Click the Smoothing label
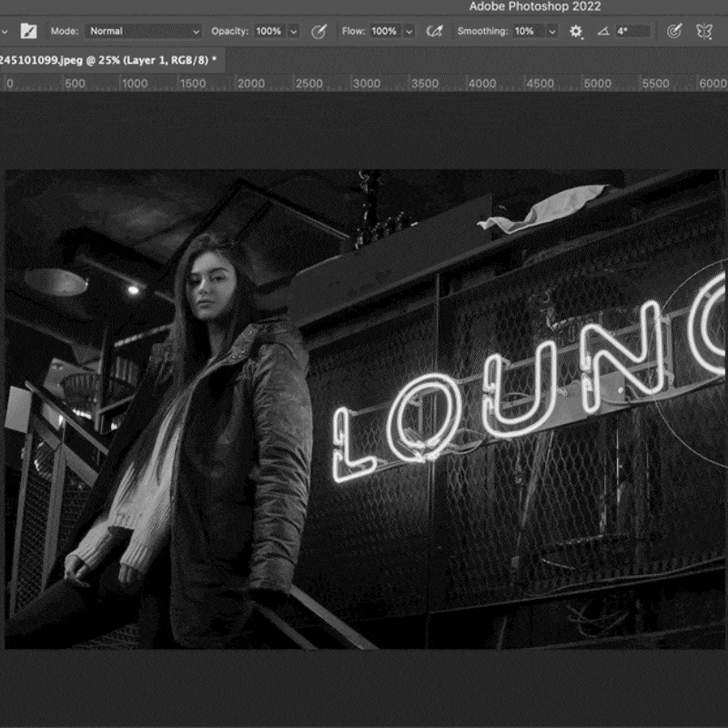The height and width of the screenshot is (728, 728). pyautogui.click(x=482, y=31)
